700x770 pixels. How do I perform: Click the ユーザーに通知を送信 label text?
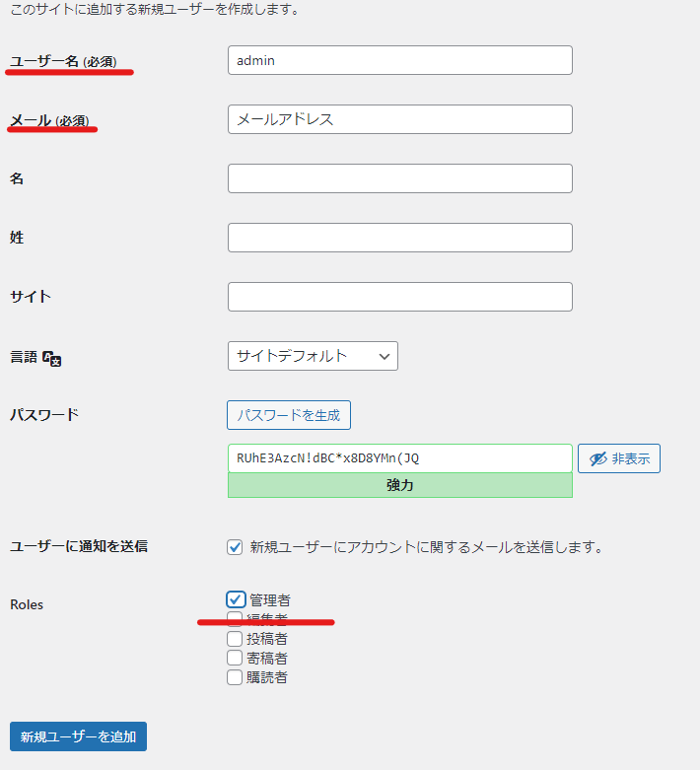tap(79, 545)
